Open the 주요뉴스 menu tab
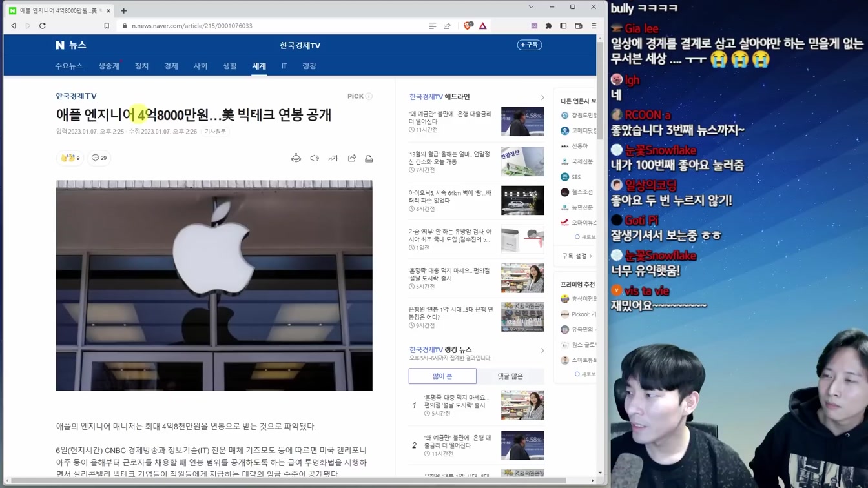Screen dimensions: 868x488 tap(69, 66)
